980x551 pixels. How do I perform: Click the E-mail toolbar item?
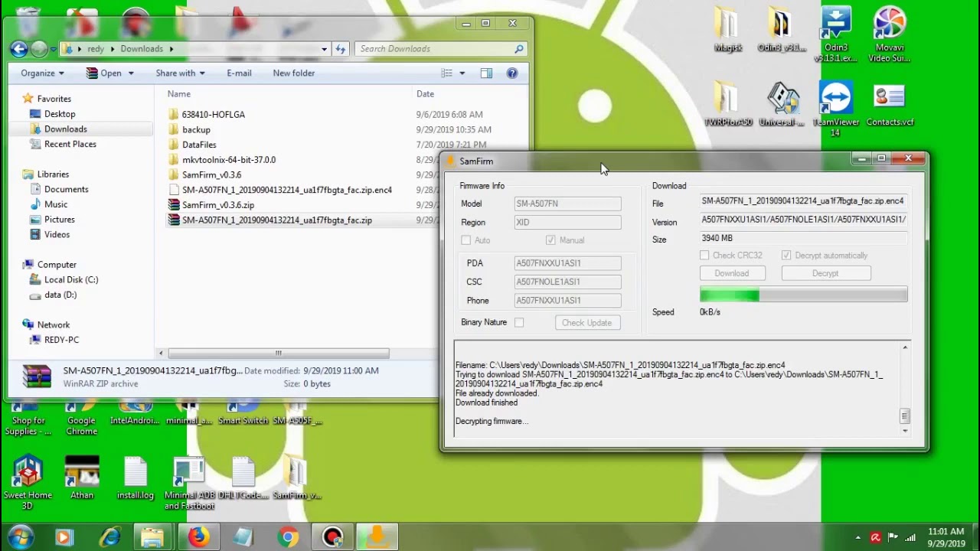(239, 73)
